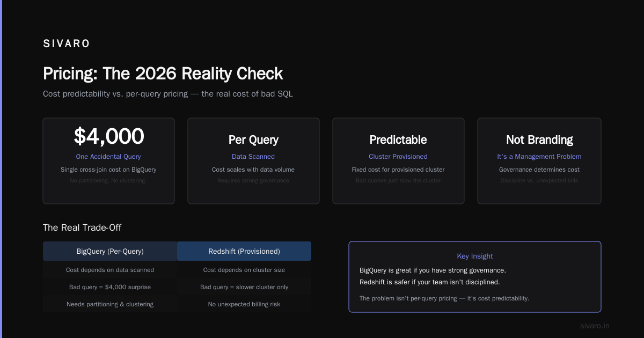Click the "Not Branding" card title
The height and width of the screenshot is (338, 644).
click(x=539, y=140)
